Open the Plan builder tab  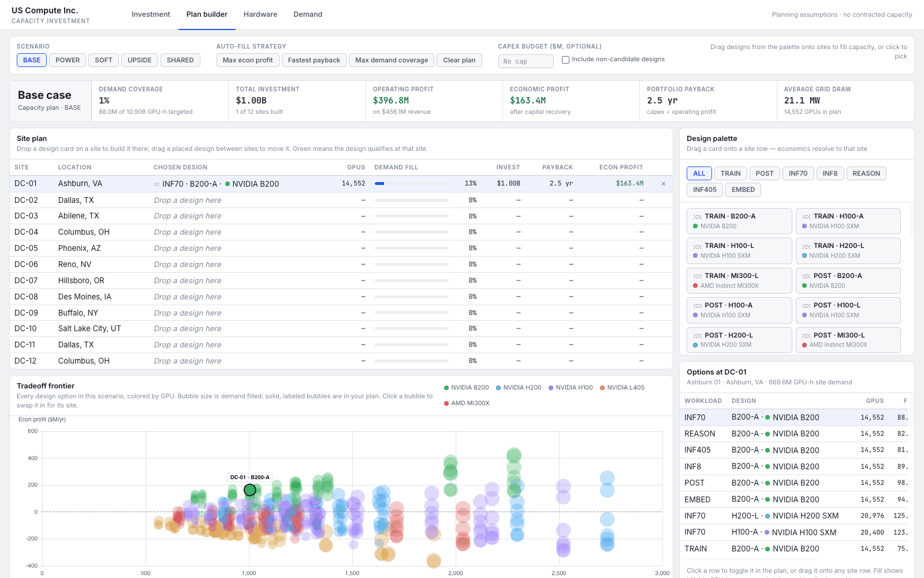pyautogui.click(x=207, y=14)
